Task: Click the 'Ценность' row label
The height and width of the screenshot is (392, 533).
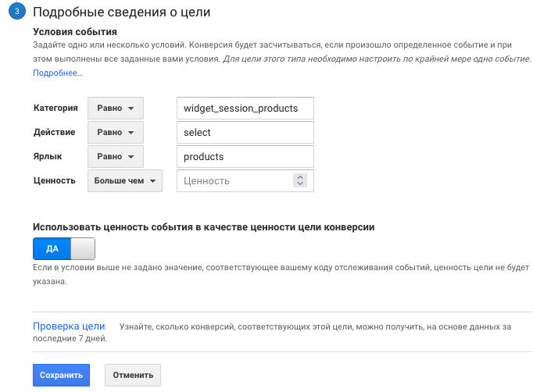Action: click(x=55, y=181)
